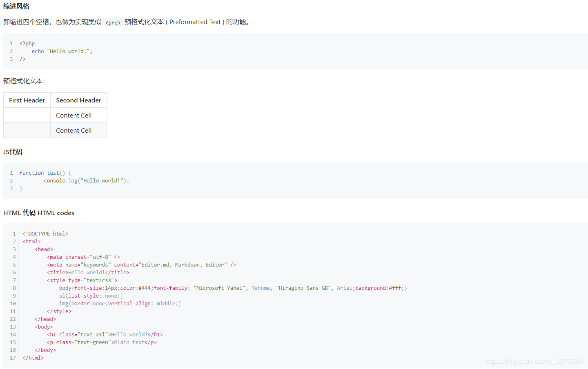Click the 'img{border:none' CSS line
The height and width of the screenshot is (369, 588).
coord(120,304)
